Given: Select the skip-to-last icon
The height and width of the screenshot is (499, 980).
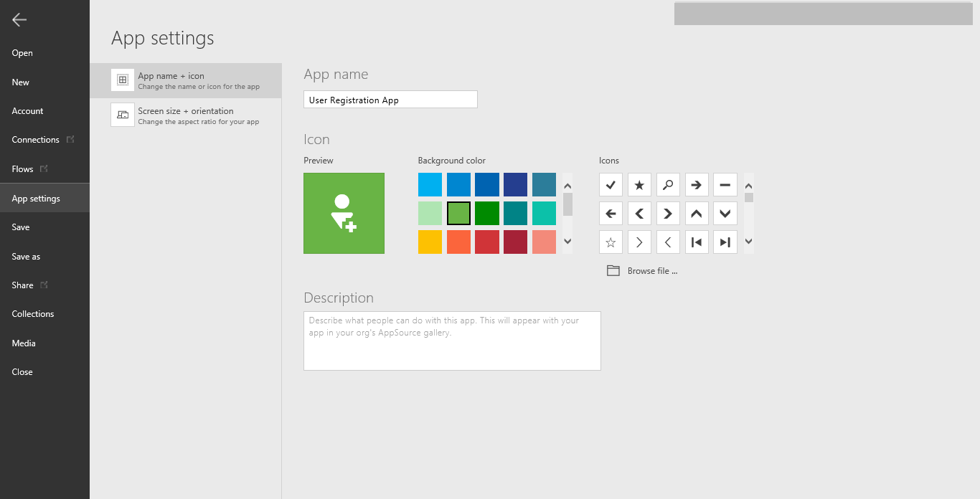Looking at the screenshot, I should click(725, 242).
